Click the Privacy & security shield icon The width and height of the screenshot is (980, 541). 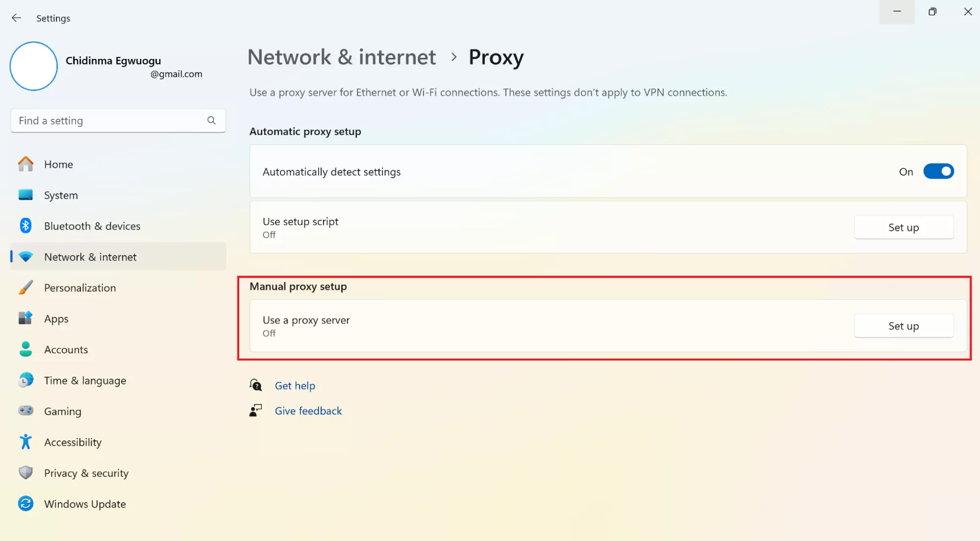point(25,472)
